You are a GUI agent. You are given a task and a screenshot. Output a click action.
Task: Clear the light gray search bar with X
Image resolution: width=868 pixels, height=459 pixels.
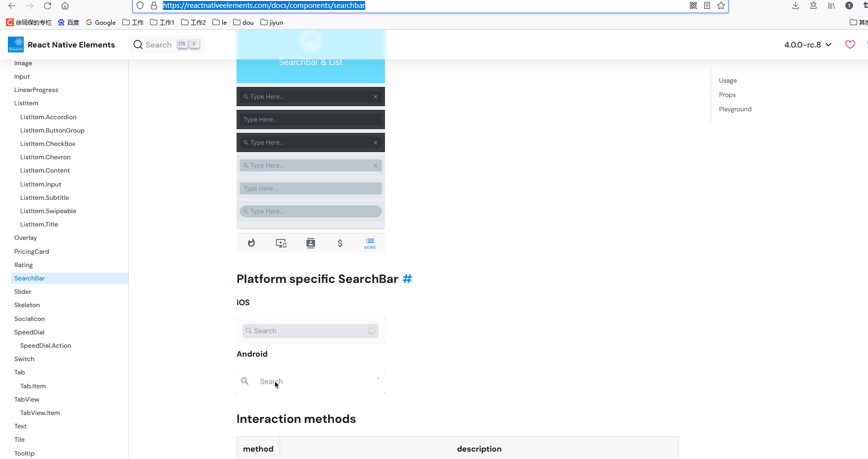click(x=376, y=166)
